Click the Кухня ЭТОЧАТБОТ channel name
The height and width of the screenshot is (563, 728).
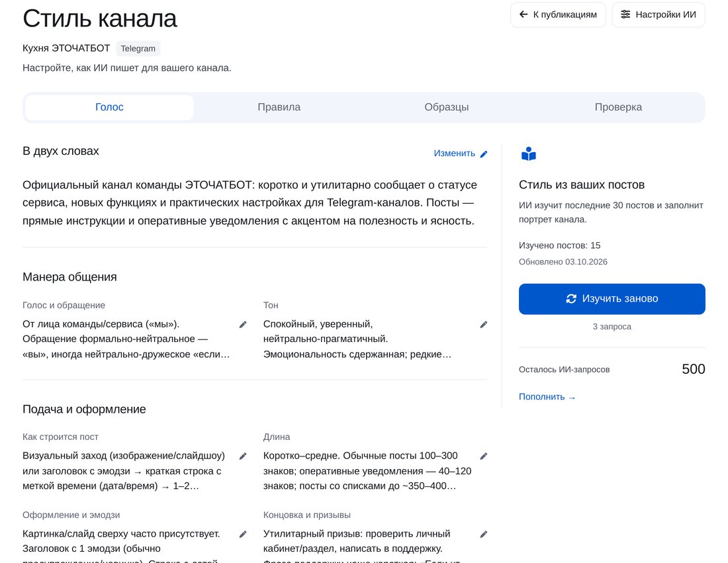click(x=66, y=48)
